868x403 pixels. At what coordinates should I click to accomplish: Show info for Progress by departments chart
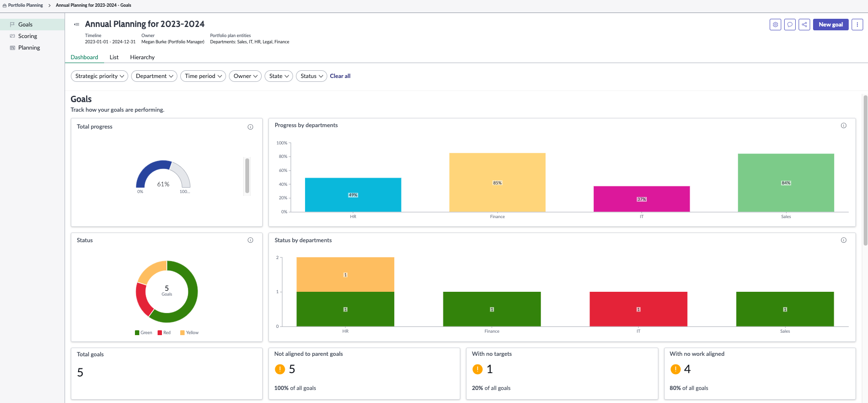[x=843, y=126]
